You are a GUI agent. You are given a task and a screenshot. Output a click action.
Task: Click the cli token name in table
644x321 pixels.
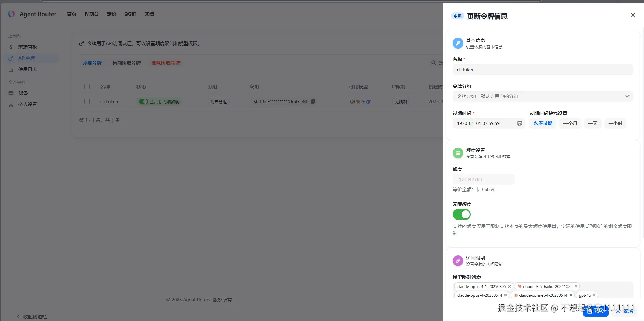(x=109, y=101)
